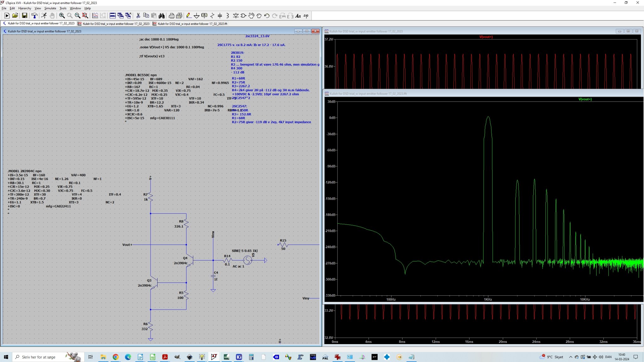This screenshot has height=362, width=644.
Task: Open the Edit menu
Action: pos(12,8)
